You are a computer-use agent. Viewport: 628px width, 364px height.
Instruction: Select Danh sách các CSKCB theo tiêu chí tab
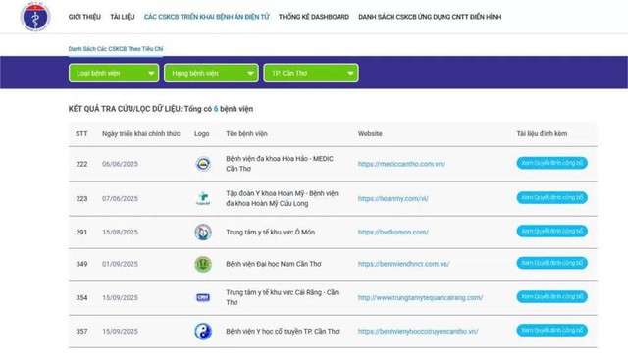(x=116, y=49)
